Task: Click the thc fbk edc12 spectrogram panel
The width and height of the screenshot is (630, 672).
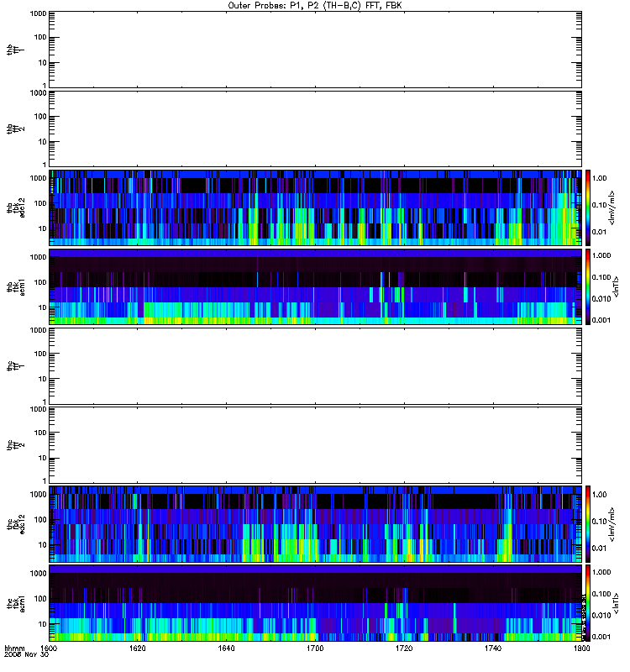Action: point(315,524)
